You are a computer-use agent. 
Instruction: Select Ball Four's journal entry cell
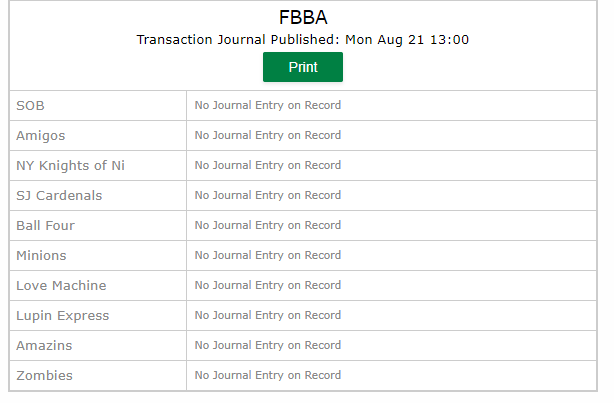click(x=392, y=226)
